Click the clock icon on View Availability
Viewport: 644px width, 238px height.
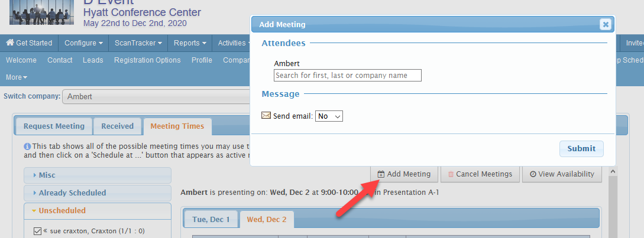[x=533, y=174]
